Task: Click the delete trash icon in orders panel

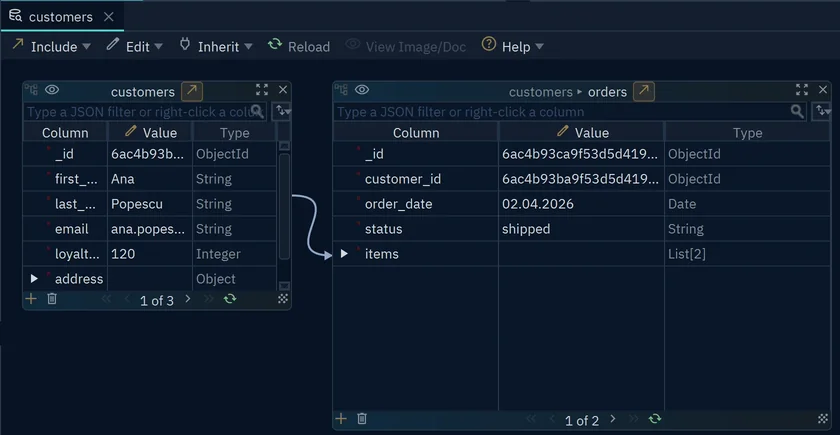Action: [x=362, y=418]
